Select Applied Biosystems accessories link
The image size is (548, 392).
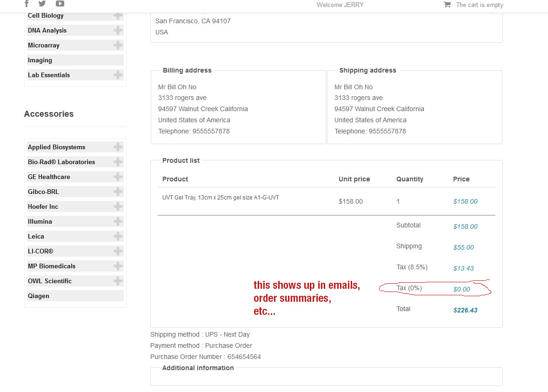[x=57, y=147]
